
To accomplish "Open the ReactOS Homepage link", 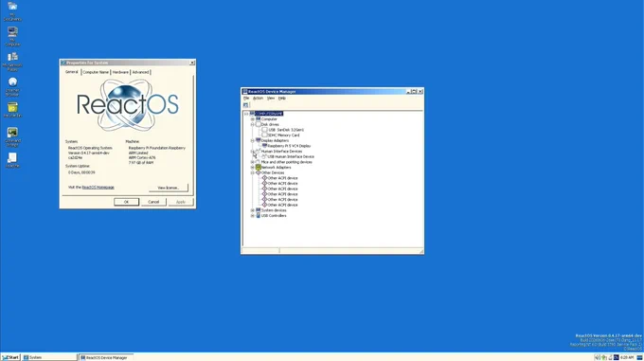I will (x=98, y=188).
